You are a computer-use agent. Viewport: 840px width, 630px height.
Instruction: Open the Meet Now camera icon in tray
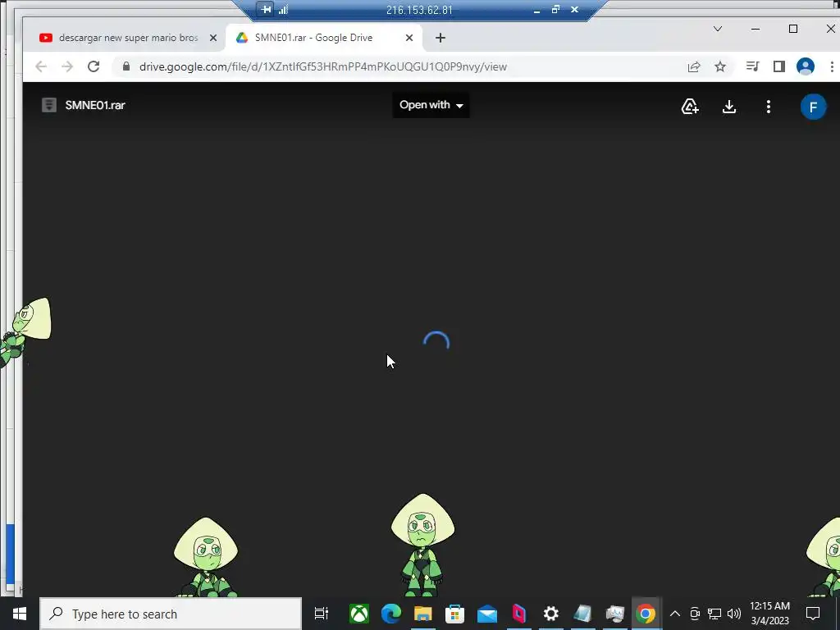tap(695, 614)
